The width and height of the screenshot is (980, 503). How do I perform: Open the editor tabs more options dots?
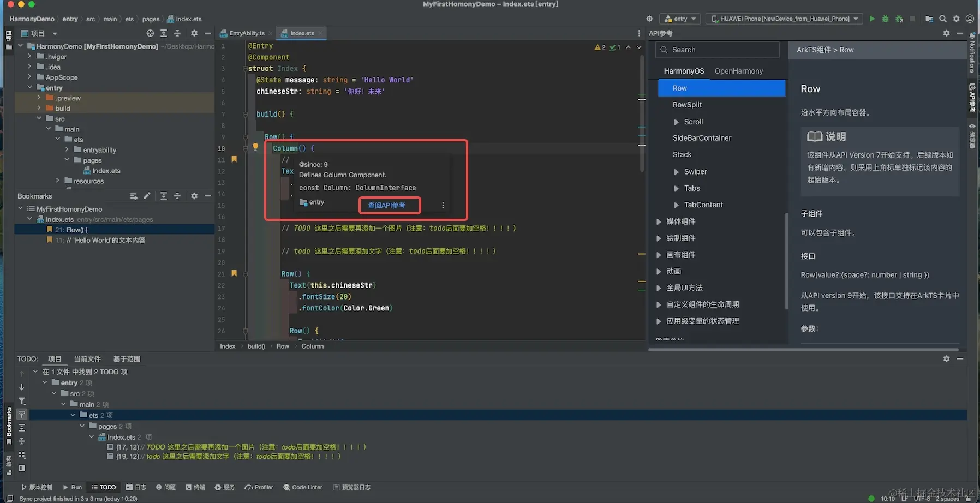tap(639, 33)
